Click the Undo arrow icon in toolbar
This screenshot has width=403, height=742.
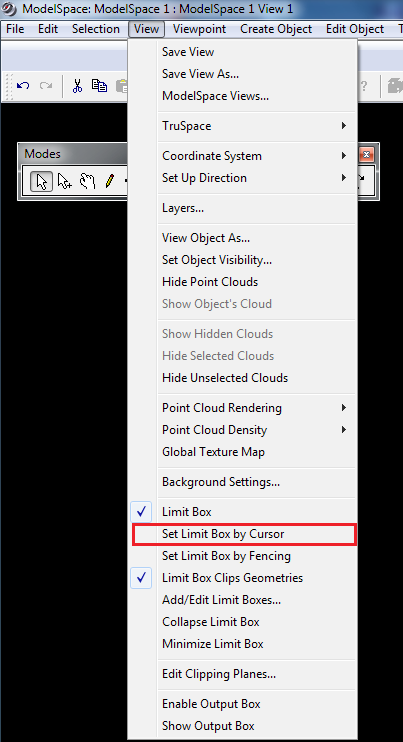(x=23, y=86)
